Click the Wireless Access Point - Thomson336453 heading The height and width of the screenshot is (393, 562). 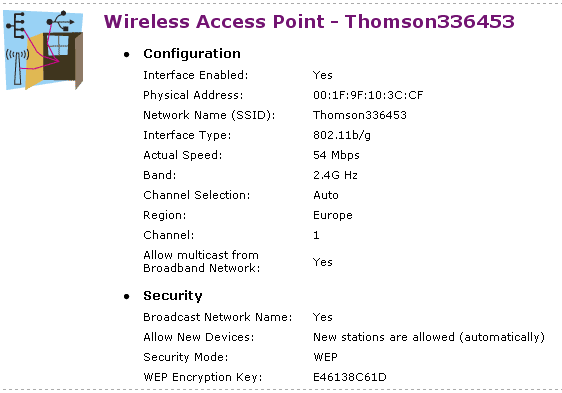tap(309, 22)
